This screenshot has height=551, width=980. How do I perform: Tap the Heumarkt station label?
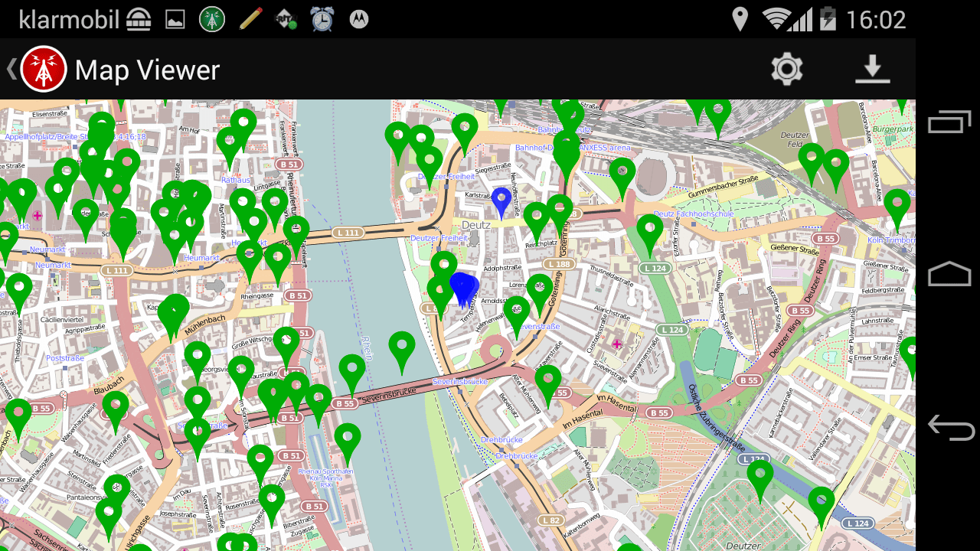(x=202, y=258)
